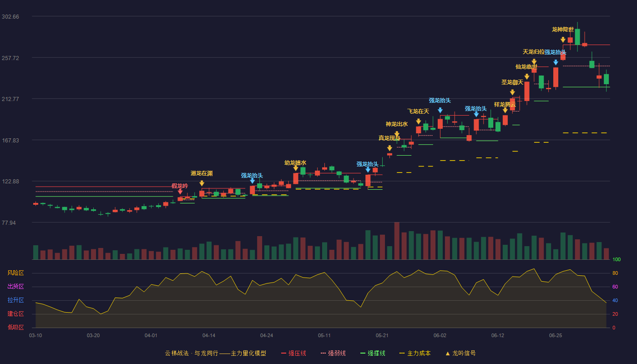Click the 03-10 date label
This screenshot has height=364, width=637.
35,335
